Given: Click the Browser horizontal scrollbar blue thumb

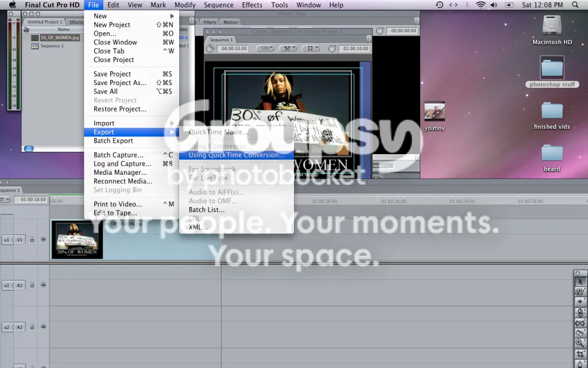Looking at the screenshot, I should pos(29,149).
